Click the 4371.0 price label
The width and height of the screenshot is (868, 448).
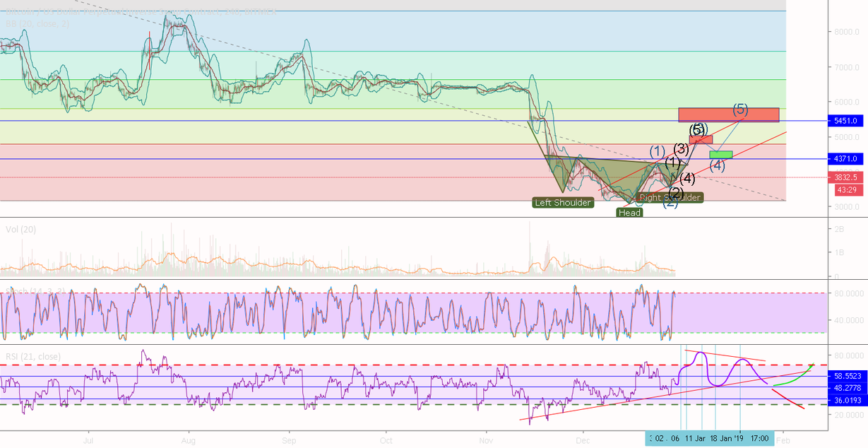pyautogui.click(x=845, y=159)
